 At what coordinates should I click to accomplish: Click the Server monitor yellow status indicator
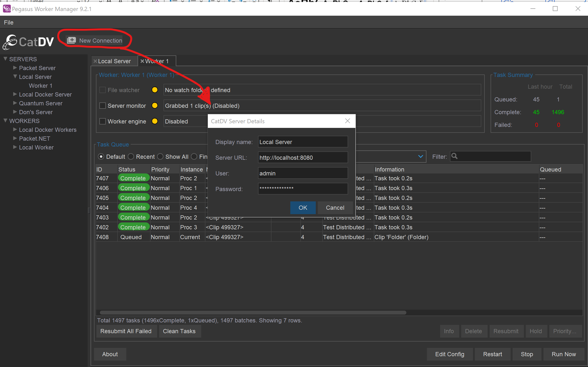155,106
